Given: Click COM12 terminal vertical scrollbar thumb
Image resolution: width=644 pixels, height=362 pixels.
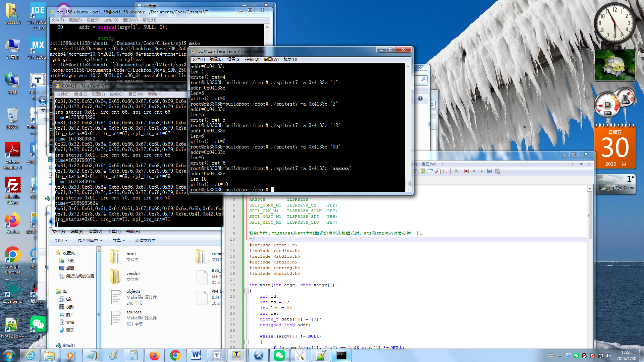Looking at the screenshot, I should click(x=408, y=183).
